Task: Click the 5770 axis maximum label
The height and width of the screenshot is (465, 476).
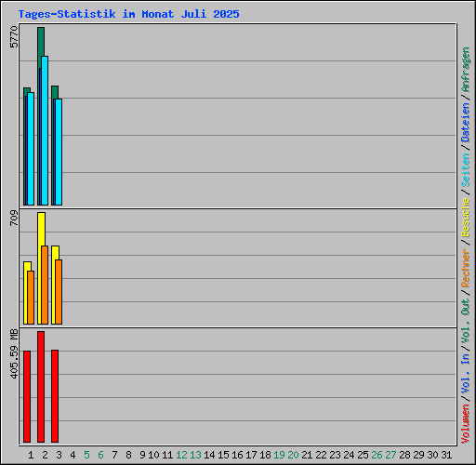Action: 14,36
